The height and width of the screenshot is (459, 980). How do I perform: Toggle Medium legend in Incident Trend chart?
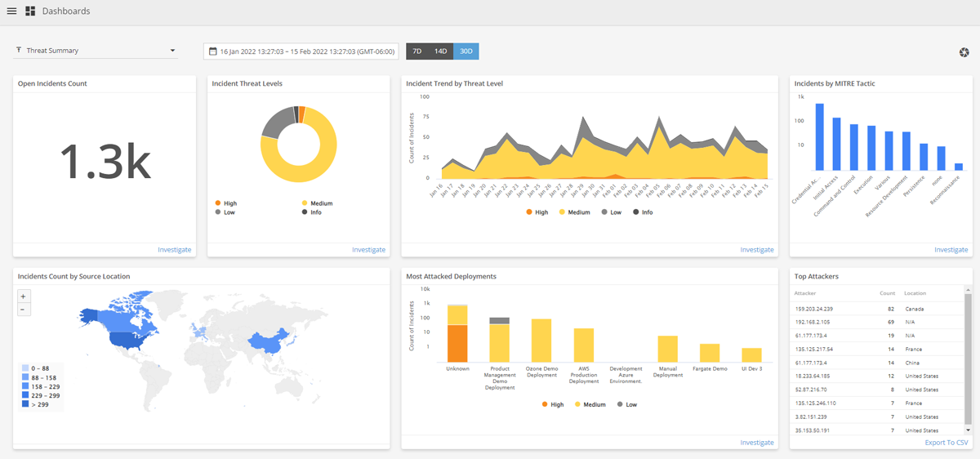(x=574, y=212)
